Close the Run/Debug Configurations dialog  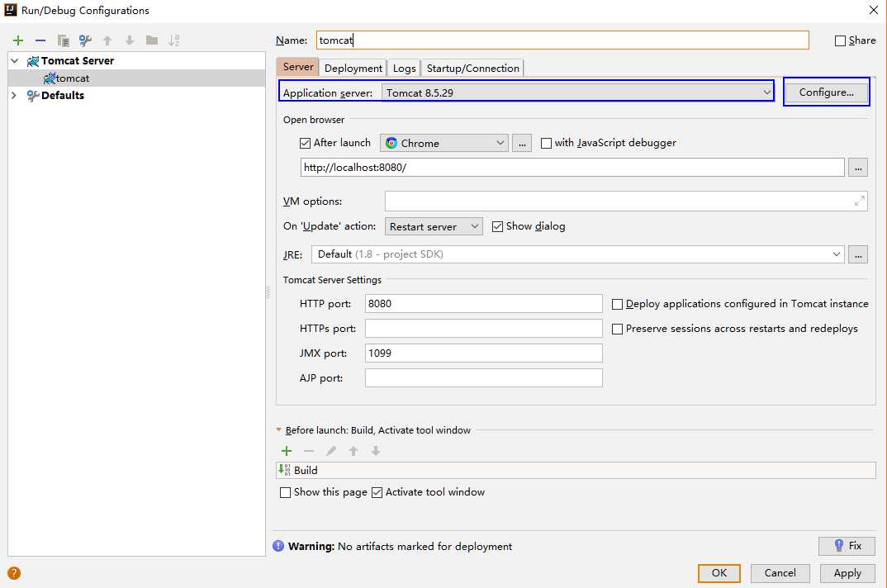[x=874, y=10]
